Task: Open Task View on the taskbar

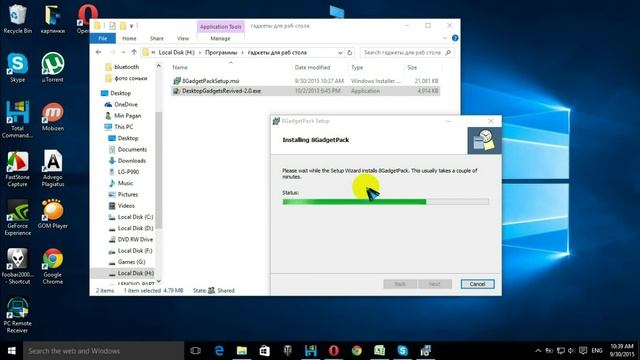Action: (196, 351)
